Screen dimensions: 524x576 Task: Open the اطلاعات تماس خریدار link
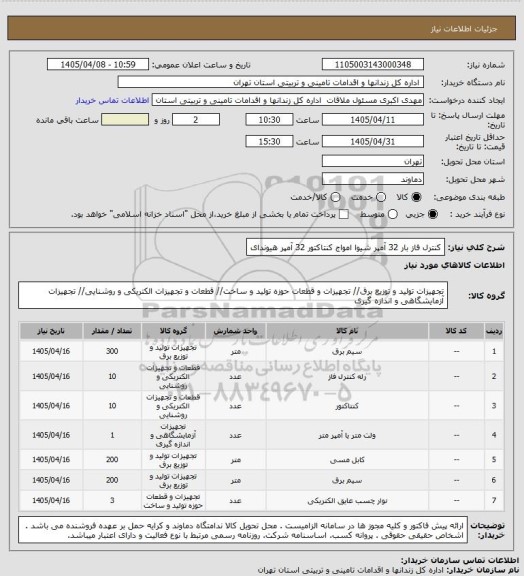click(x=112, y=100)
